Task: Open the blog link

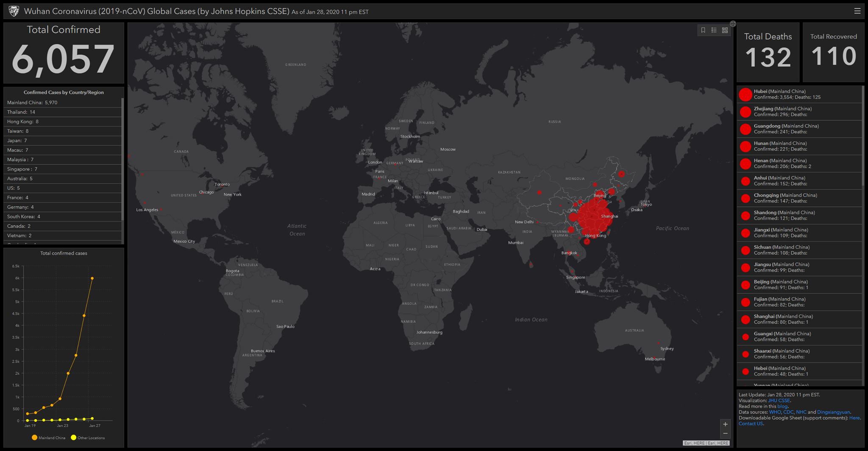Action: [782, 406]
